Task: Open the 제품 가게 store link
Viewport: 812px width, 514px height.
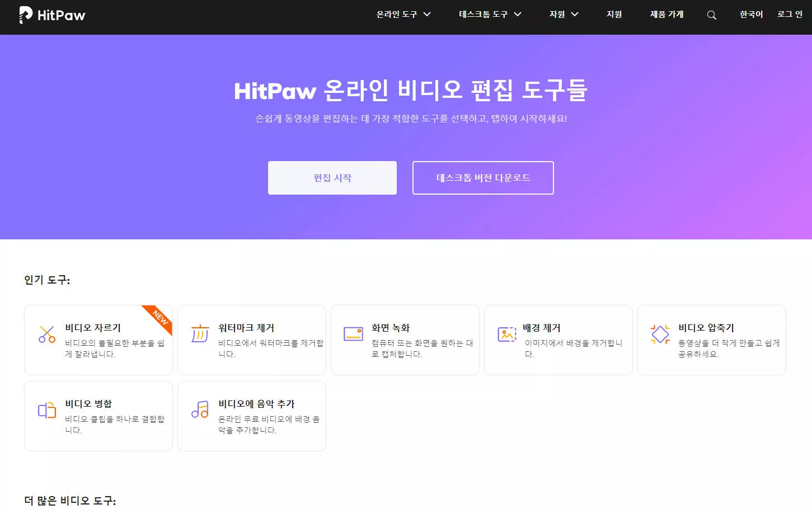Action: [x=667, y=15]
